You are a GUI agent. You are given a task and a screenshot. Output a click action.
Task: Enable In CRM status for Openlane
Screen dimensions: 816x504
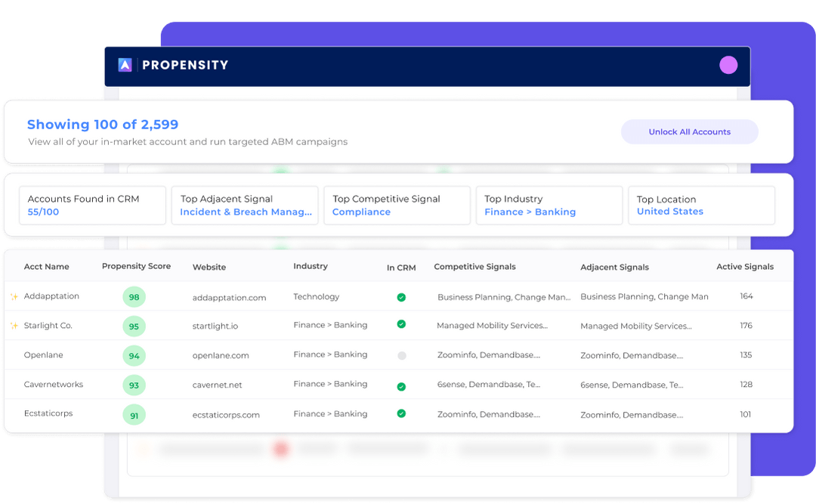(x=402, y=355)
